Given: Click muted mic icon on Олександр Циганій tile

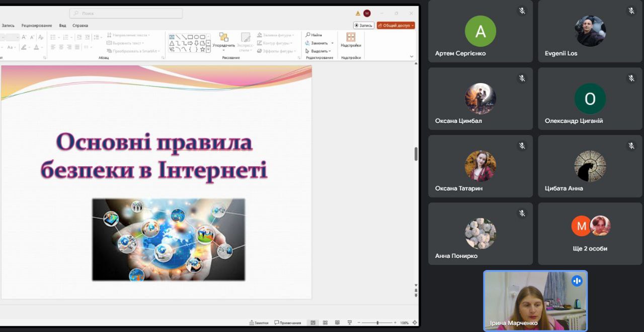Looking at the screenshot, I should coord(631,78).
